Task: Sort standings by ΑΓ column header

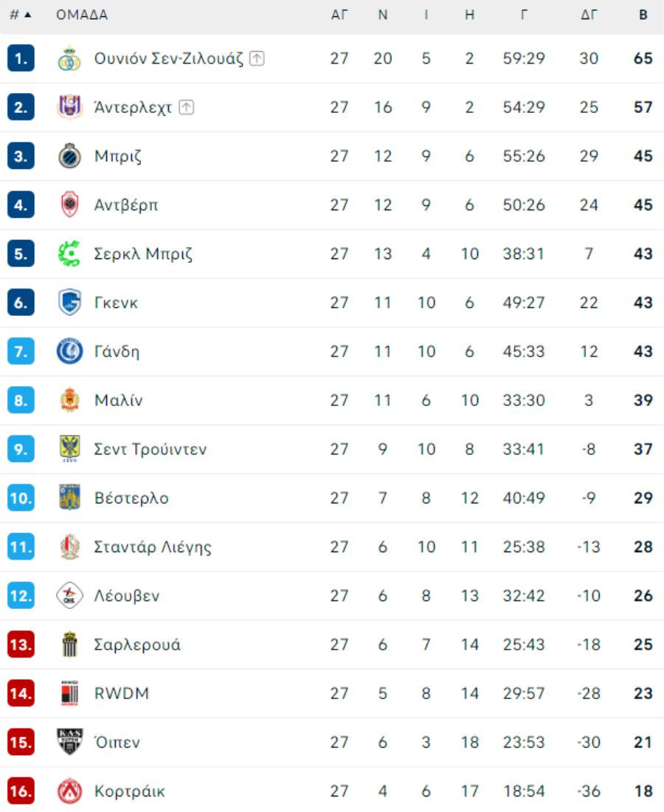Action: coord(339,15)
